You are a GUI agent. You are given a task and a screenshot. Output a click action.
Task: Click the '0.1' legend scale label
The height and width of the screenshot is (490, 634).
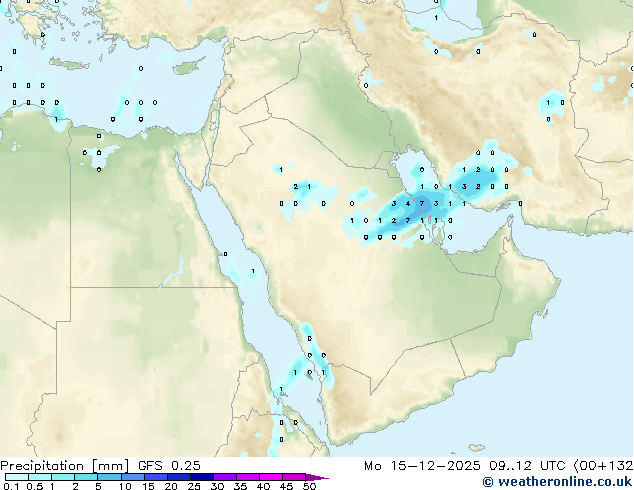[x=11, y=486]
